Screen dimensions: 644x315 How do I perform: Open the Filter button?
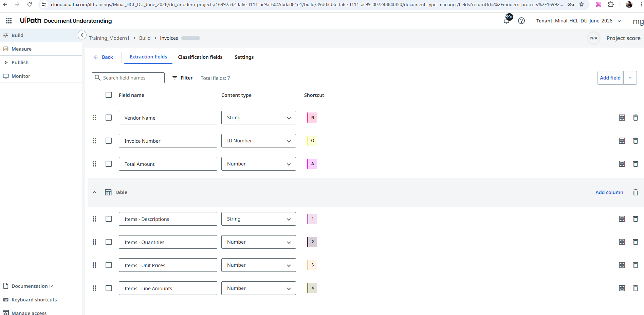coord(183,78)
